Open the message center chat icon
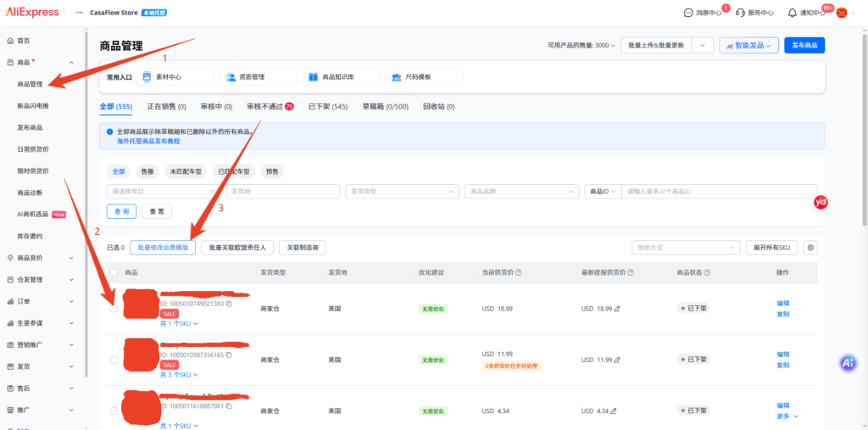 click(688, 12)
